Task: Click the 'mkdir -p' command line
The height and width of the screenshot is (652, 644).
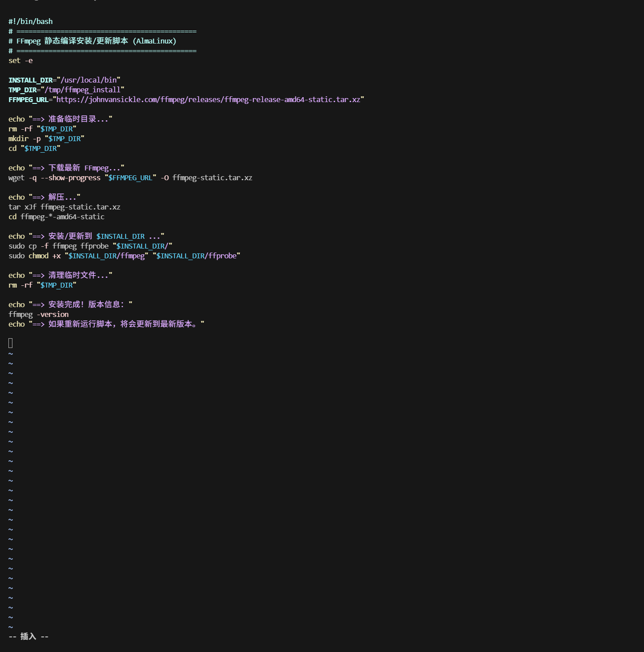Action: (x=46, y=138)
